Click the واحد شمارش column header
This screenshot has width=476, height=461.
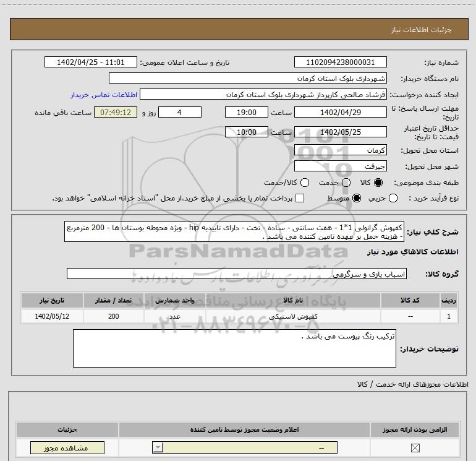175,300
